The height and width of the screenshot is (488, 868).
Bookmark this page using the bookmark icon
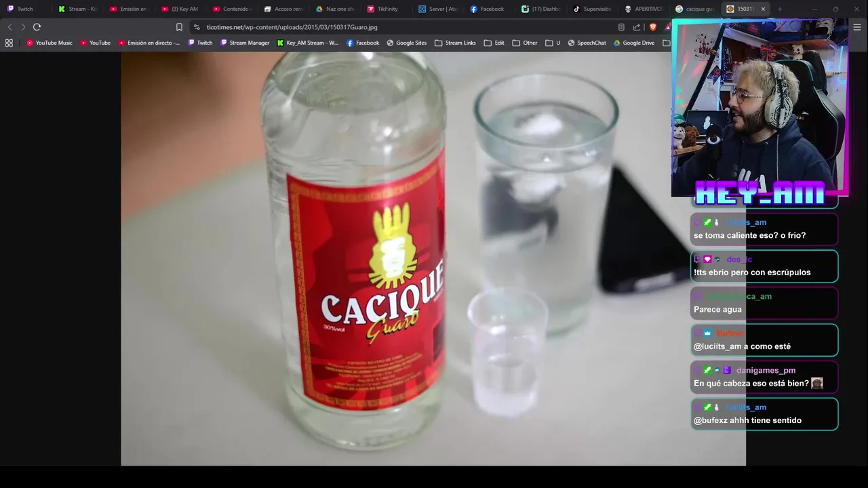pos(179,27)
